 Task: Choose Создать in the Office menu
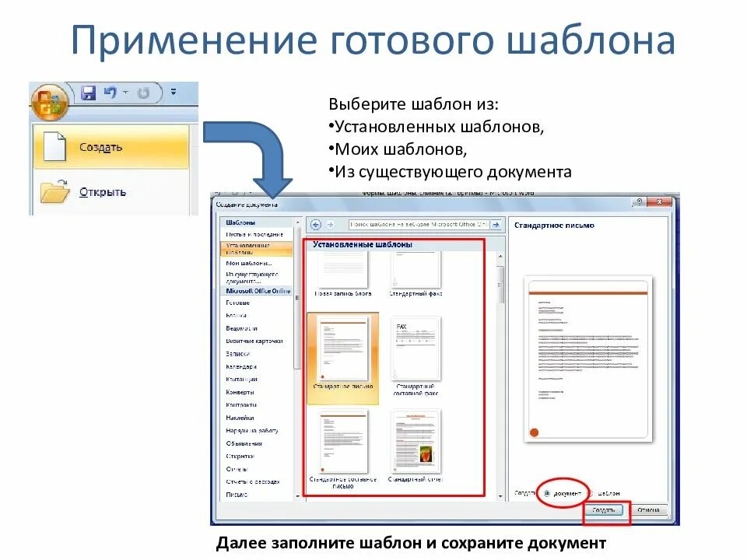click(112, 147)
